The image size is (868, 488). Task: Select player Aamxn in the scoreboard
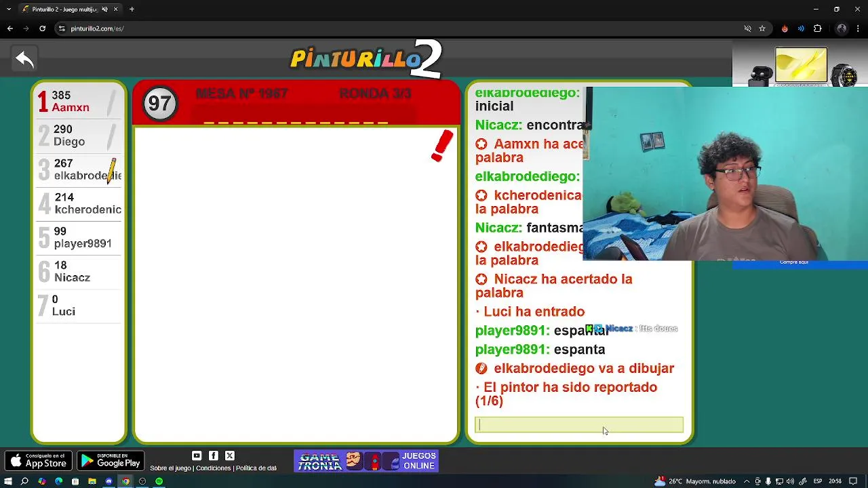[79, 102]
